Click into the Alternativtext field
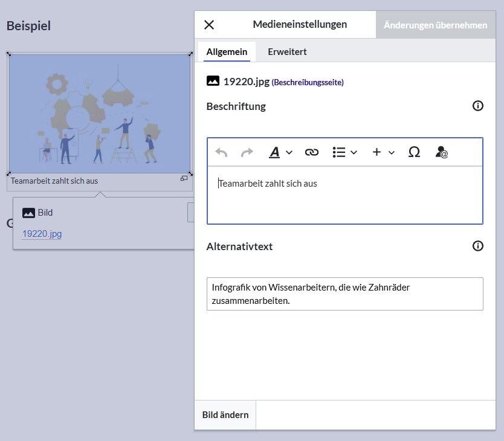Image resolution: width=504 pixels, height=441 pixels. tap(344, 294)
